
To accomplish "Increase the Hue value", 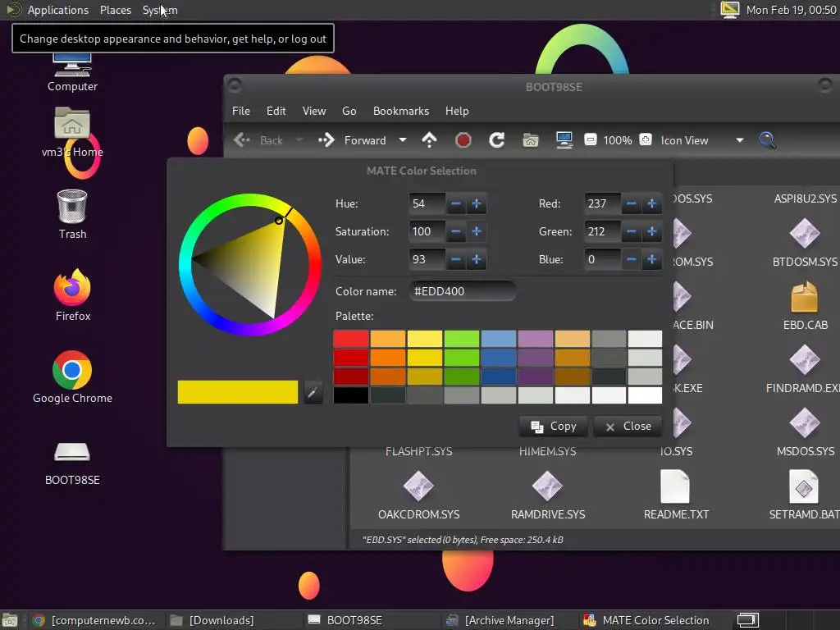I will coord(477,203).
